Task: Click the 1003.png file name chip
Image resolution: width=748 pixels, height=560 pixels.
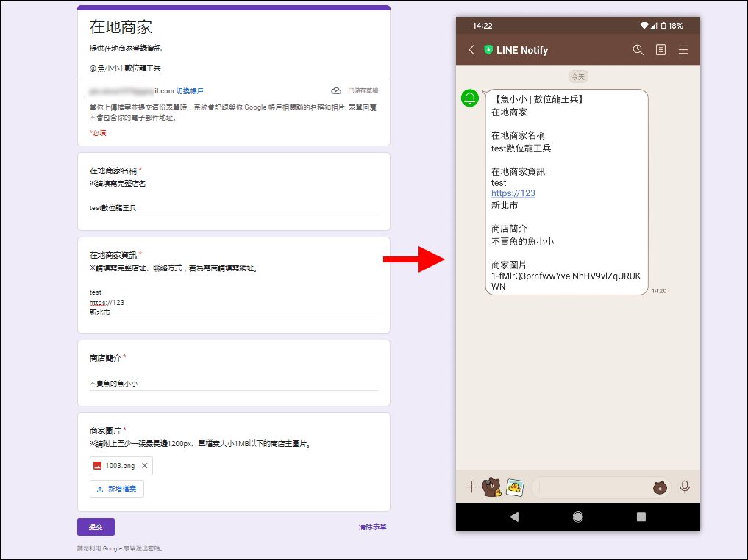Action: [120, 466]
